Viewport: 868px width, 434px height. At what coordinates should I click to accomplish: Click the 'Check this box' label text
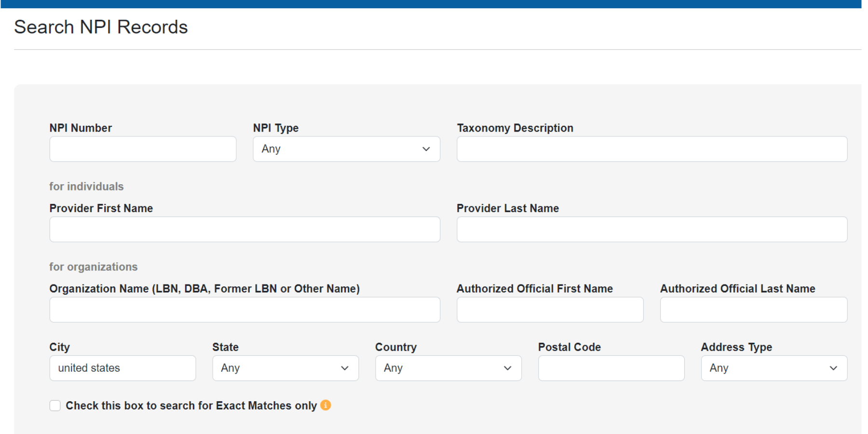[191, 406]
